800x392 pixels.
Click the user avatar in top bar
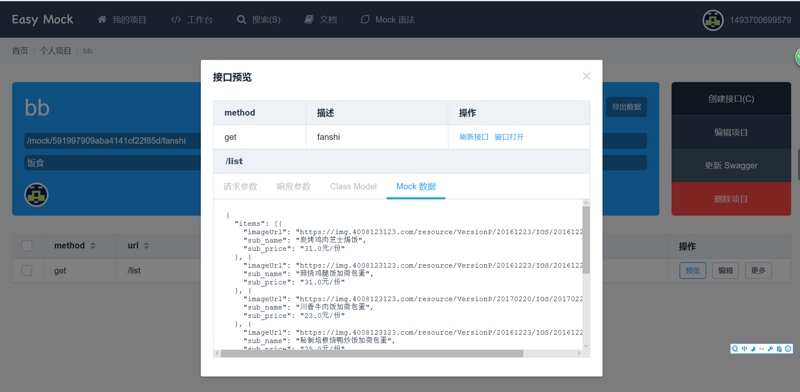click(713, 20)
